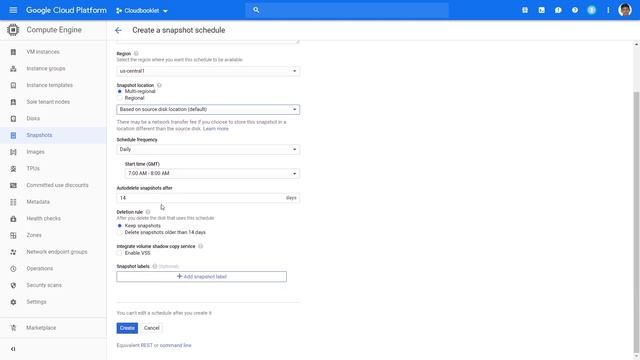The height and width of the screenshot is (360, 640).
Task: Open the source disk location dropdown
Action: click(x=208, y=109)
